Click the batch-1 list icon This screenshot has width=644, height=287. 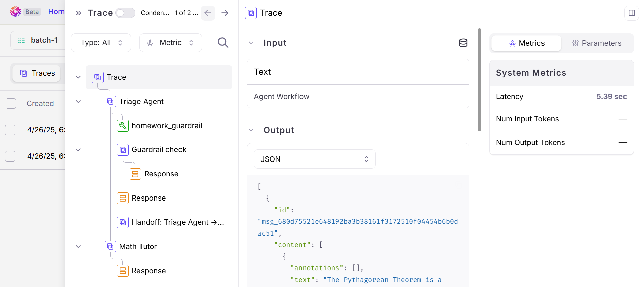click(x=21, y=40)
